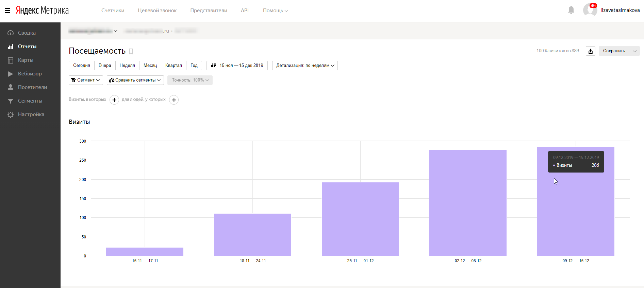Viewport: 644px width, 288px height.
Task: Click the Настройка gear icon
Action: tap(11, 114)
